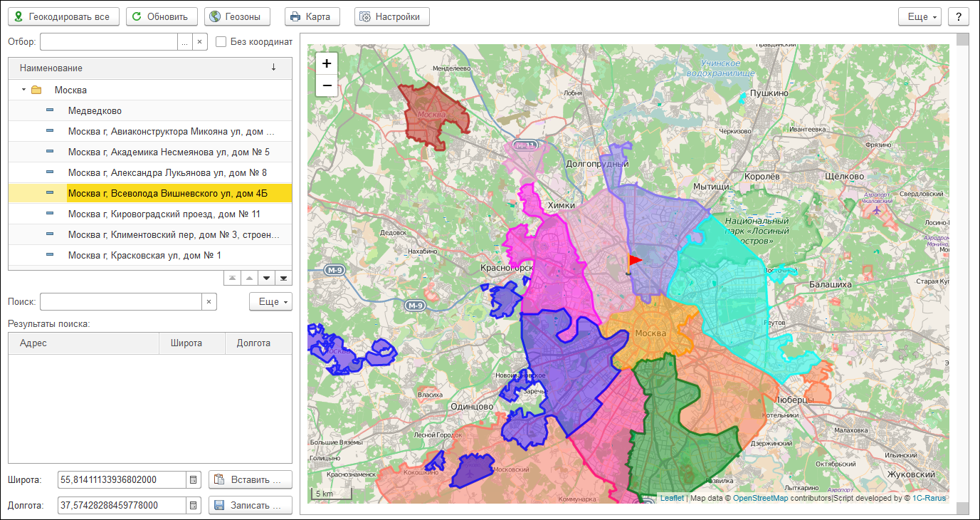The image size is (980, 520).
Task: Open the Настройки settings
Action: tap(391, 16)
